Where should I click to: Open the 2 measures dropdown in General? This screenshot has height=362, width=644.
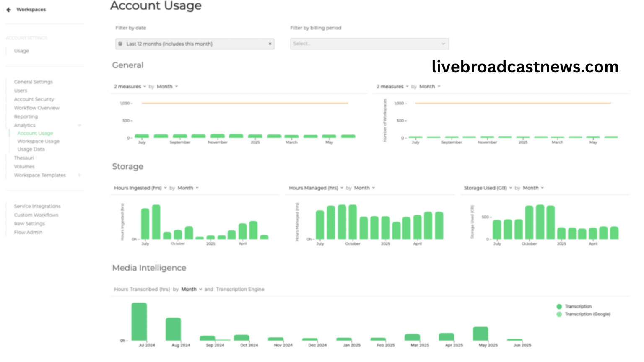coord(130,86)
